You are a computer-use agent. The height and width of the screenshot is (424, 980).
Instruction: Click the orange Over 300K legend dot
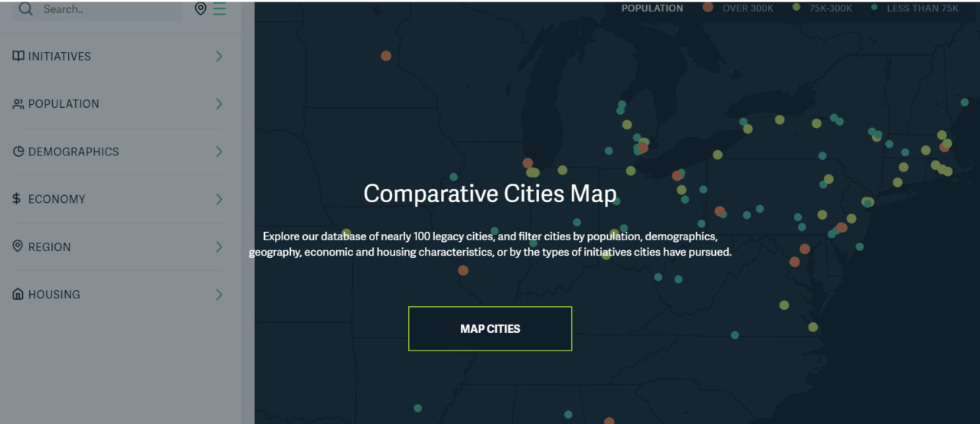pos(707,8)
